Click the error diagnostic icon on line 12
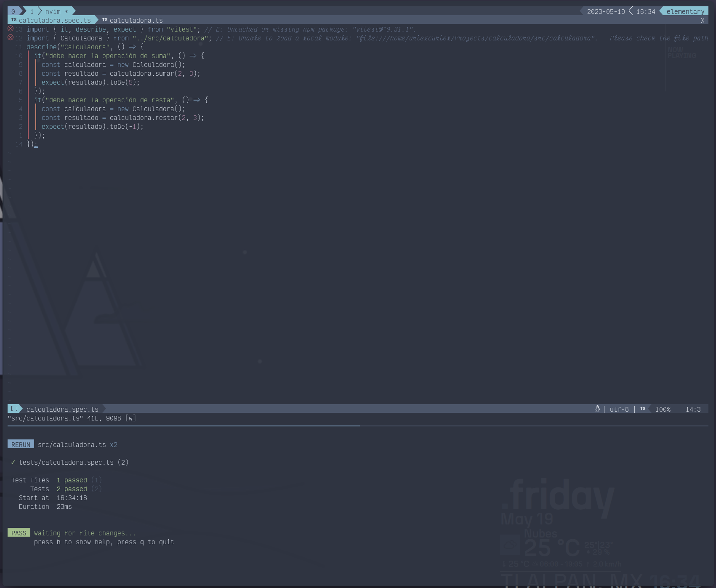The height and width of the screenshot is (588, 716). pos(11,37)
